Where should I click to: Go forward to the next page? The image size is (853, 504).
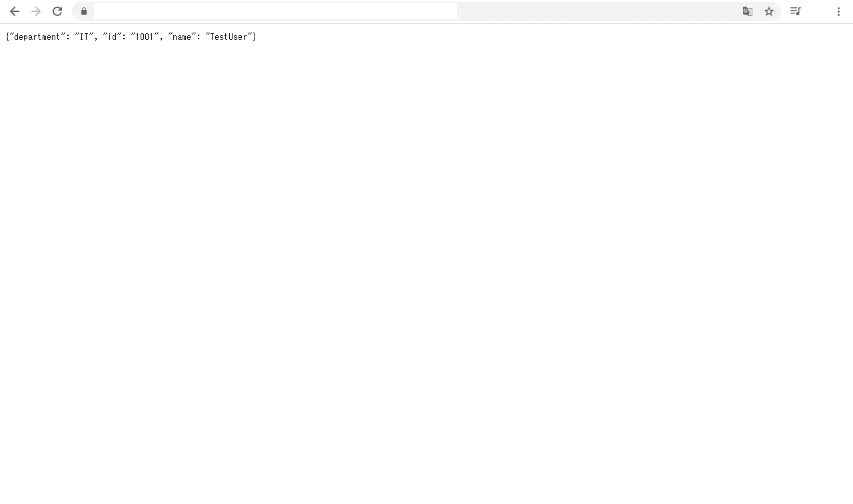(x=36, y=11)
